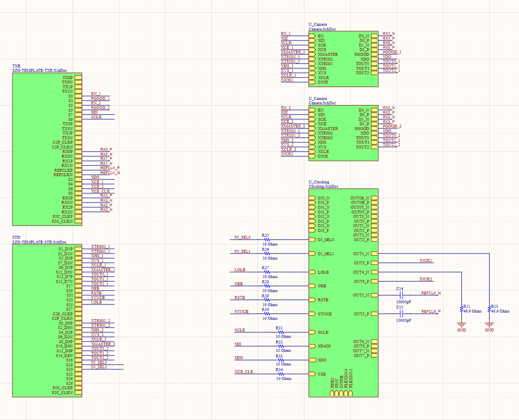
Task: Click the TX0P port on TXR sheet
Action: 78,78
